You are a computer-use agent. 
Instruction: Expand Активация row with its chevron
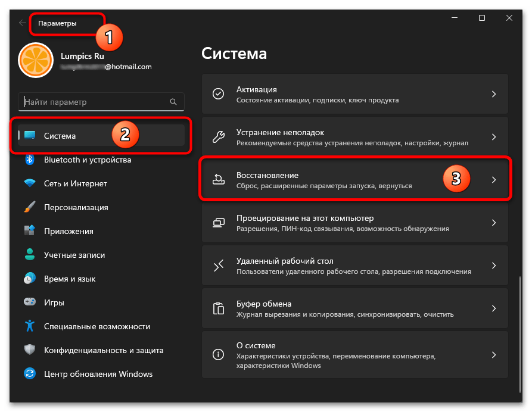click(x=494, y=94)
